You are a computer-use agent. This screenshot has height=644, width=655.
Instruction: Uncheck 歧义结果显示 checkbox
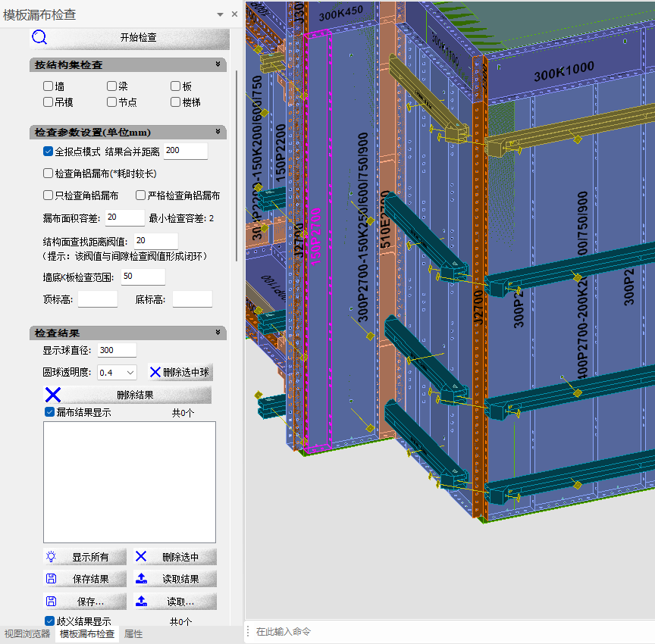tap(49, 621)
